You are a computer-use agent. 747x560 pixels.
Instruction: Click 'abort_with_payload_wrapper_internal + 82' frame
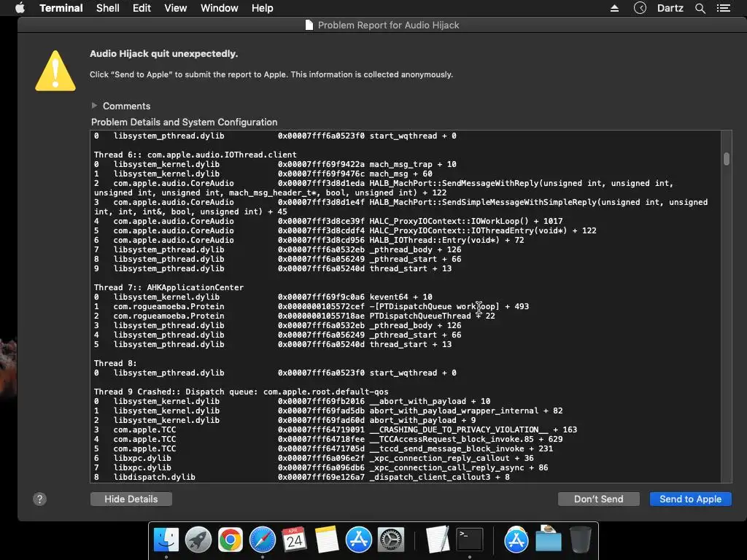pyautogui.click(x=466, y=411)
